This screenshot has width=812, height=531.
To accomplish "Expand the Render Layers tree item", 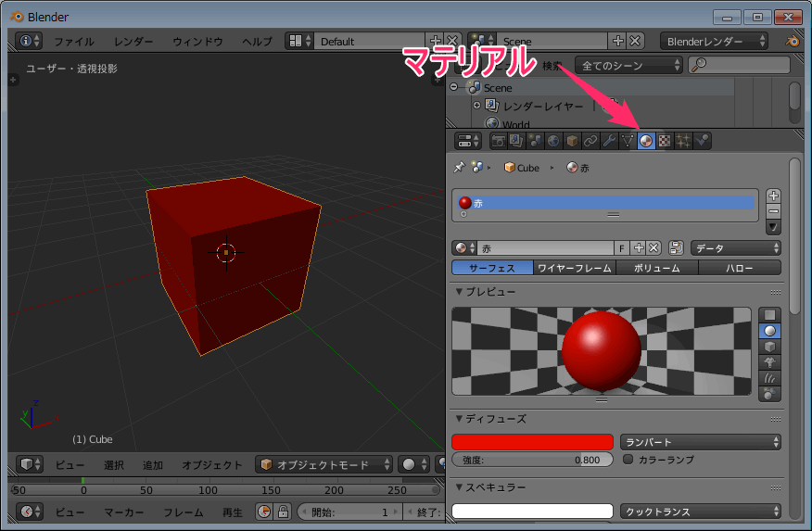I will (x=476, y=106).
